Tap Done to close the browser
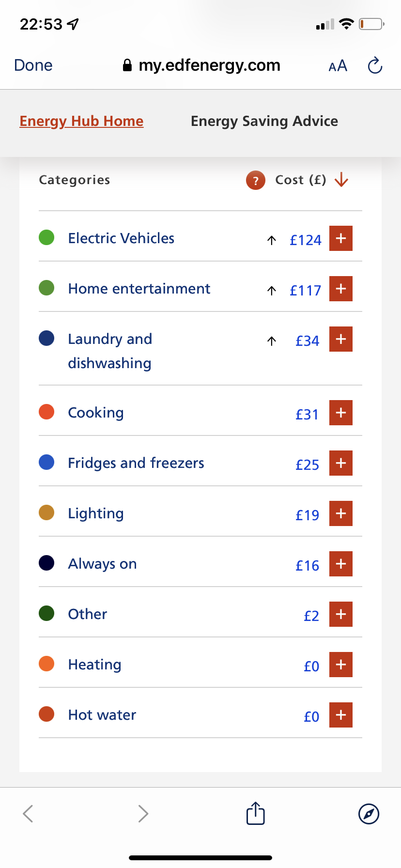The height and width of the screenshot is (868, 401). click(x=33, y=65)
